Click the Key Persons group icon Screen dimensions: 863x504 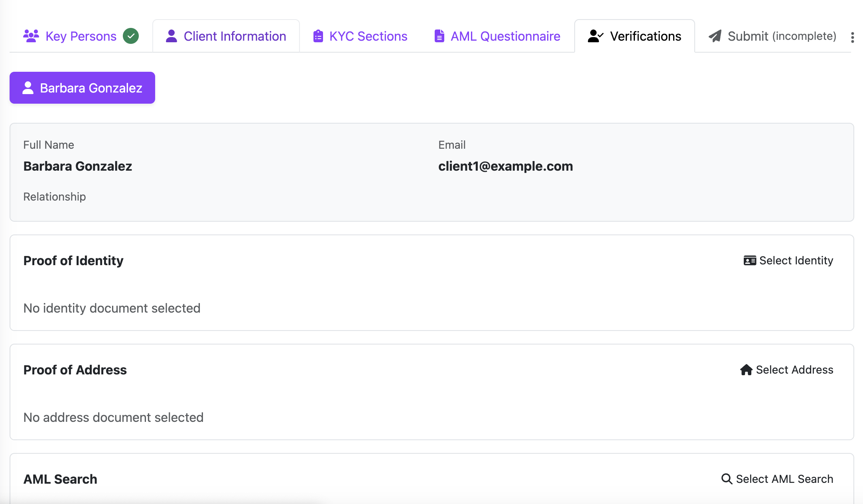31,36
